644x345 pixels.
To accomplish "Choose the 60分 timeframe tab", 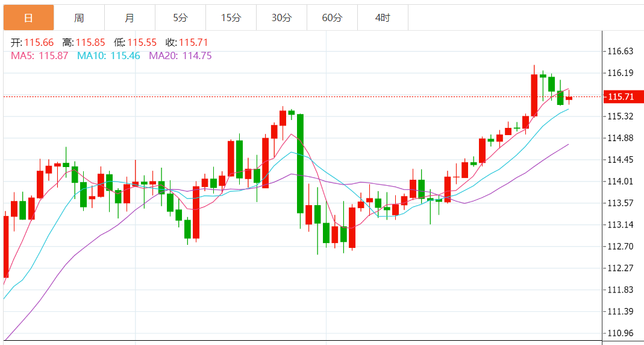I will click(332, 17).
